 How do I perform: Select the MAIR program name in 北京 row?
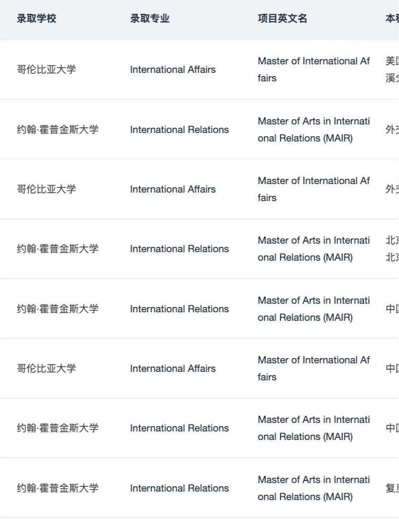click(313, 248)
